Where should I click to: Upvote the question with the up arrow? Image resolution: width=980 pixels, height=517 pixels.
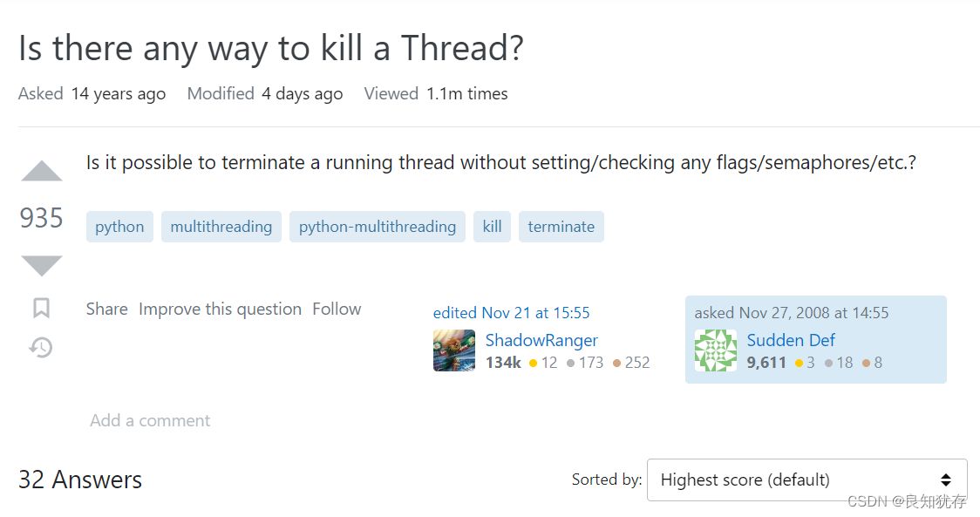(42, 172)
